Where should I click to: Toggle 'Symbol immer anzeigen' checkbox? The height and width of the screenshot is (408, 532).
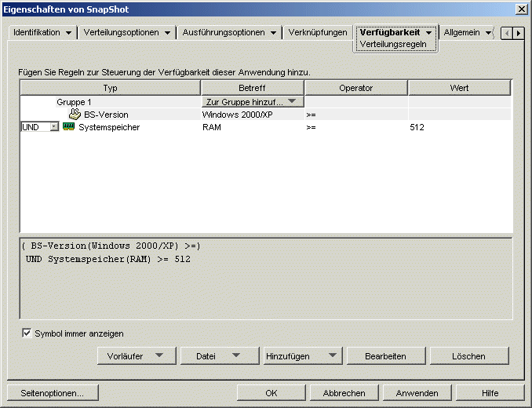coord(27,333)
